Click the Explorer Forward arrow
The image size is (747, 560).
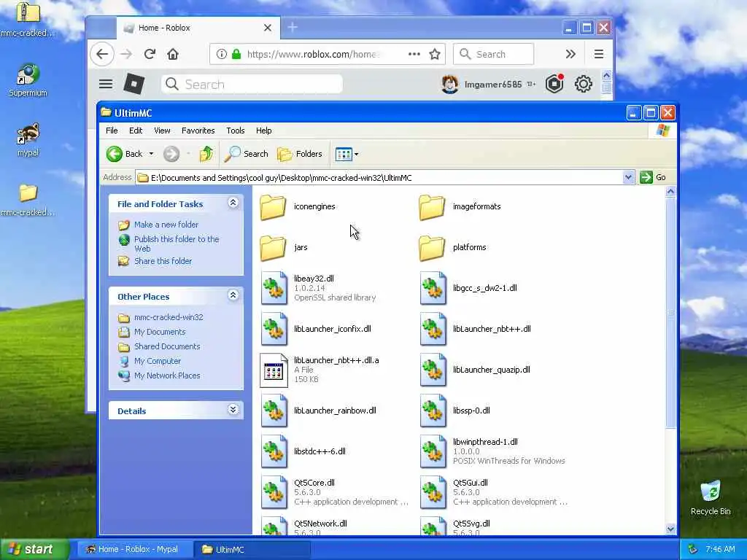[171, 154]
